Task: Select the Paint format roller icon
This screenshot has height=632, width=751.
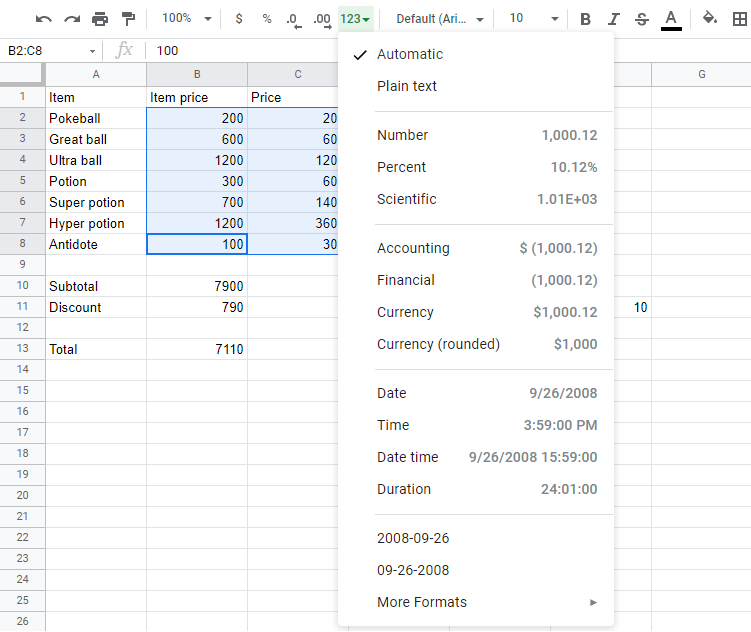Action: click(x=128, y=19)
